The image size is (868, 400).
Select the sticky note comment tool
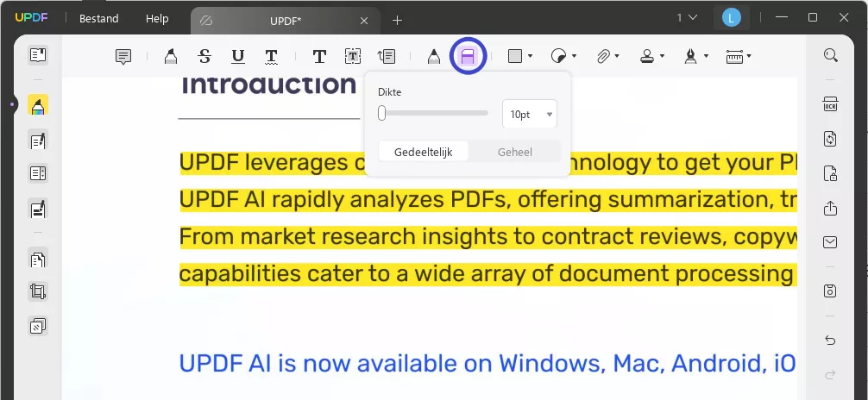[x=123, y=56]
